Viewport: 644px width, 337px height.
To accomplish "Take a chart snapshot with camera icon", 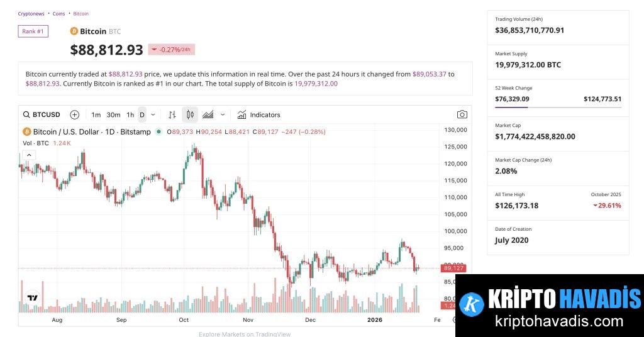I will tap(462, 114).
